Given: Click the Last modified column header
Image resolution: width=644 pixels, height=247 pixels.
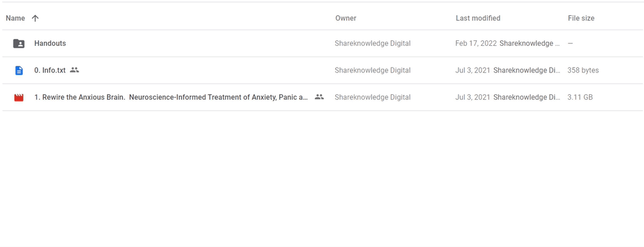Looking at the screenshot, I should pyautogui.click(x=478, y=18).
